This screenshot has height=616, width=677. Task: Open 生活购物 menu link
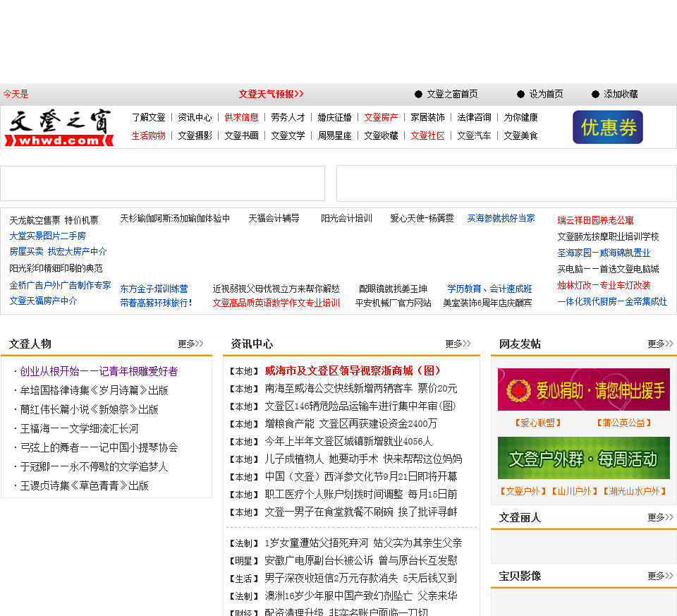coord(148,135)
